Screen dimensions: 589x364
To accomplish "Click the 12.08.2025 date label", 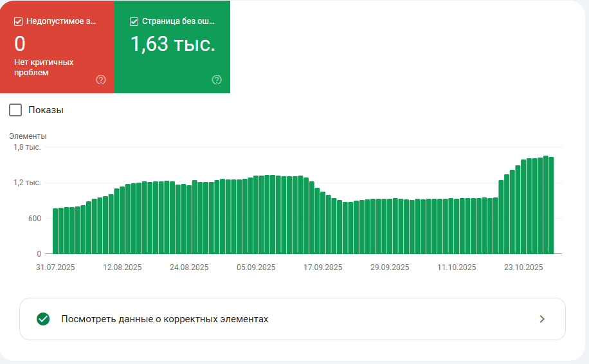I will click(x=122, y=268).
